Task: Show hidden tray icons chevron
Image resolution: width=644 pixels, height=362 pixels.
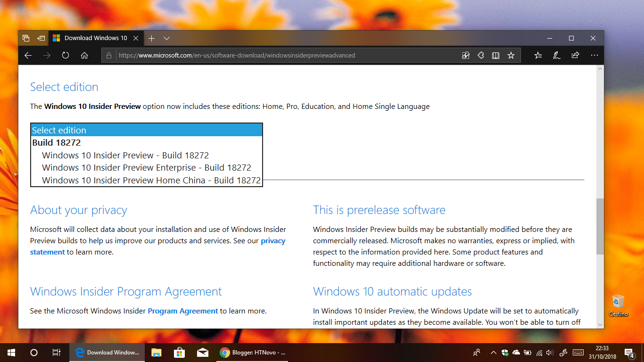Action: tap(494, 353)
